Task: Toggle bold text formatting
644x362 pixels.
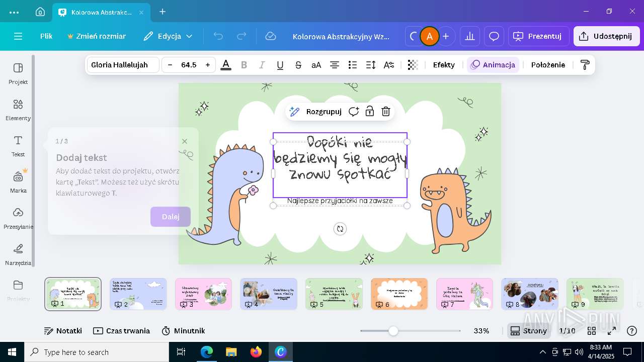Action: (244, 65)
